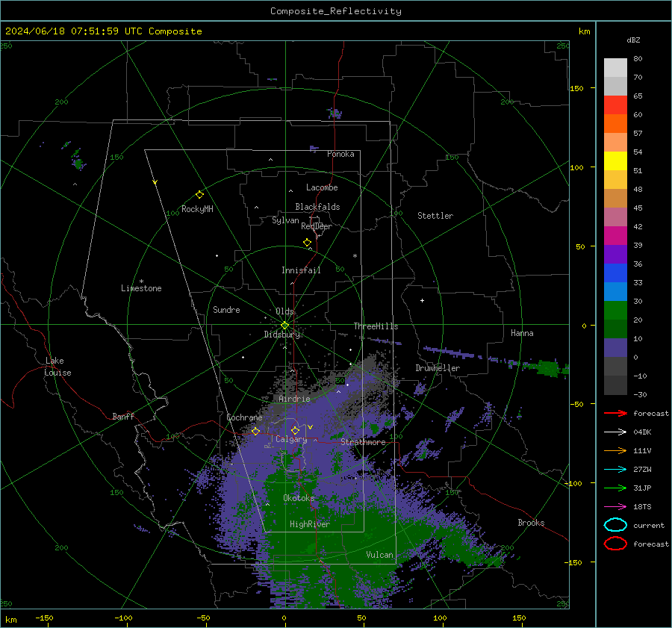Click the Stettler town label
This screenshot has width=672, height=628.
pos(435,216)
